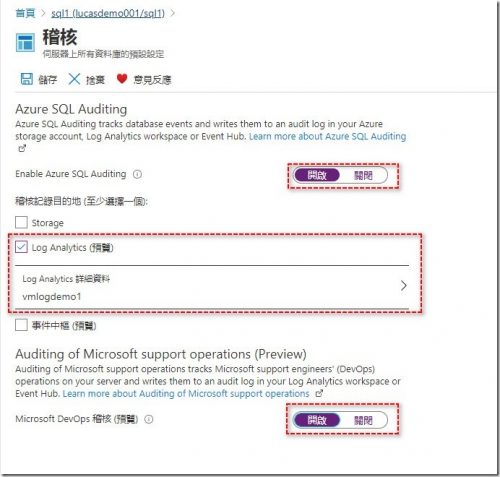The image size is (500, 477).
Task: Click external link icon after support operations link
Action: tap(319, 393)
